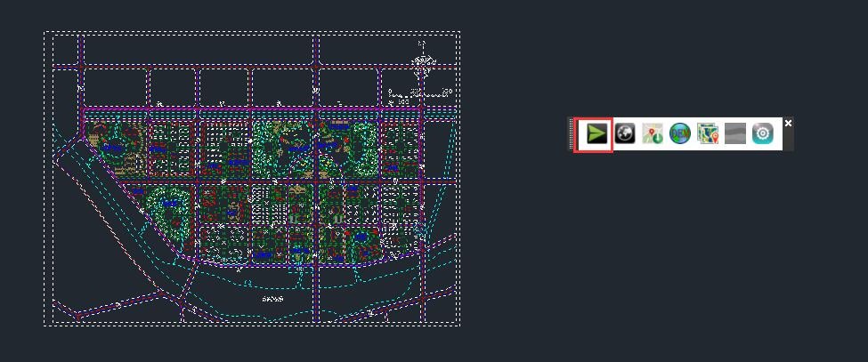Click the stacked maps location icon
Image resolution: width=868 pixels, height=362 pixels.
[x=708, y=133]
